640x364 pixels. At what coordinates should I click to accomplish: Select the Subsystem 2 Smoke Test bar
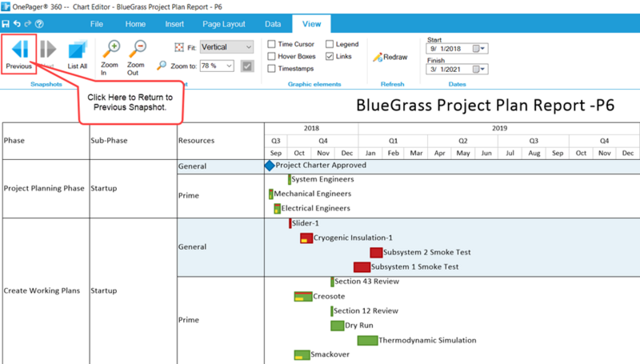pyautogui.click(x=376, y=253)
